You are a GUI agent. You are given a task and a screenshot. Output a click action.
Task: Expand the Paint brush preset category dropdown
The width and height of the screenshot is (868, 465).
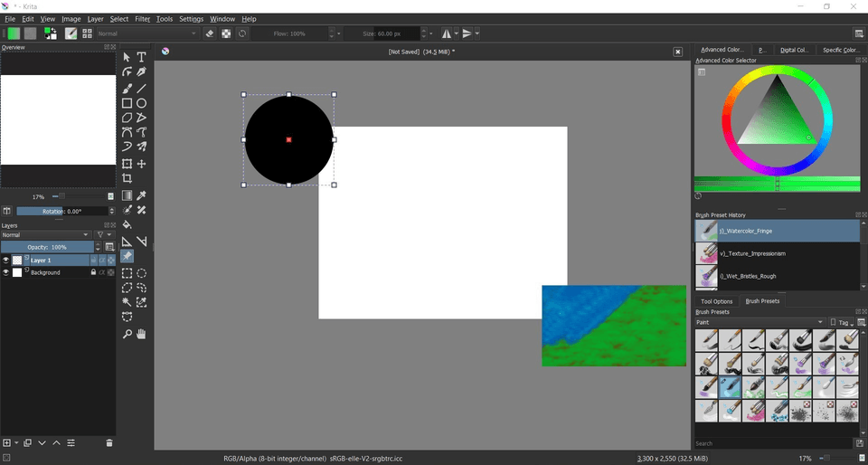click(759, 322)
